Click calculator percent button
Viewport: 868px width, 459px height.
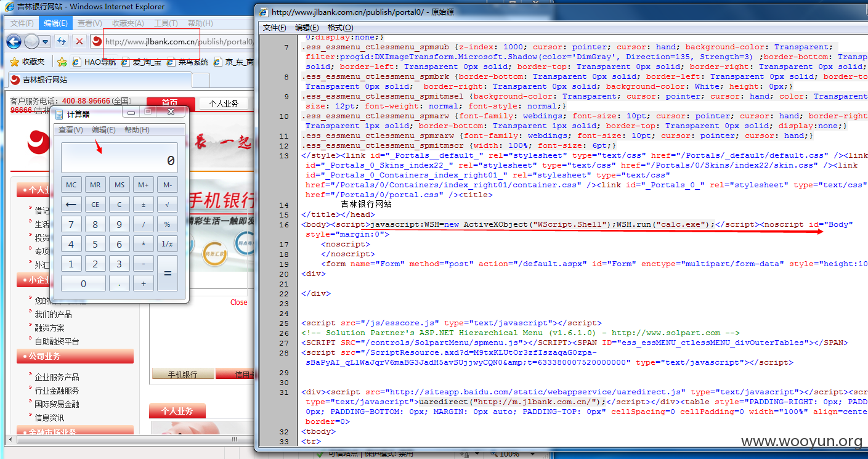coord(168,224)
